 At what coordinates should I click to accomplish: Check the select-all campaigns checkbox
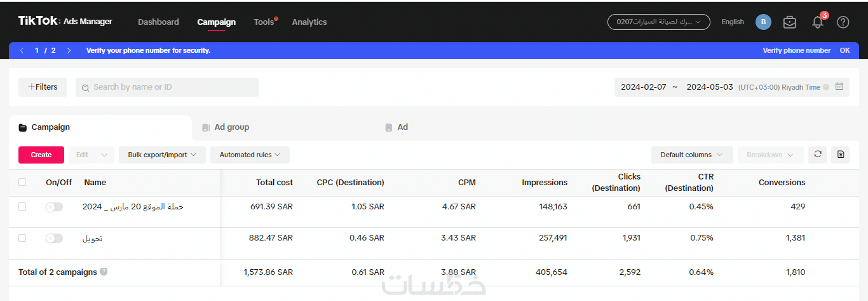click(22, 182)
